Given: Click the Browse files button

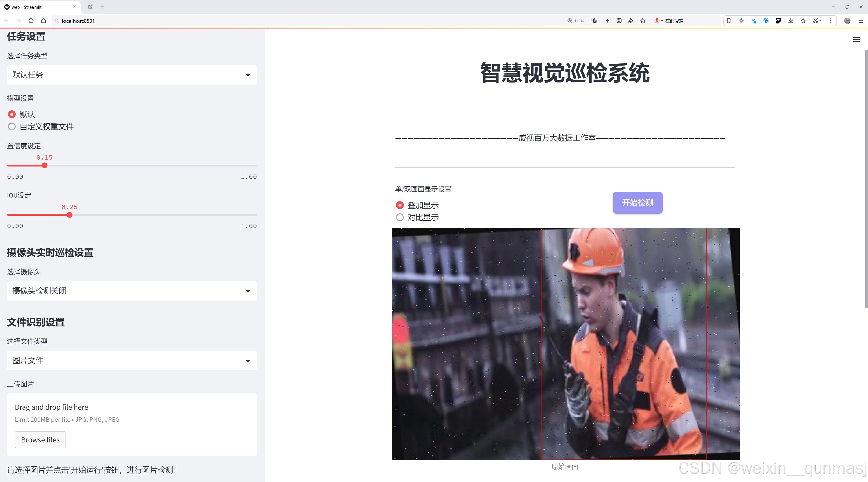Looking at the screenshot, I should (x=40, y=440).
